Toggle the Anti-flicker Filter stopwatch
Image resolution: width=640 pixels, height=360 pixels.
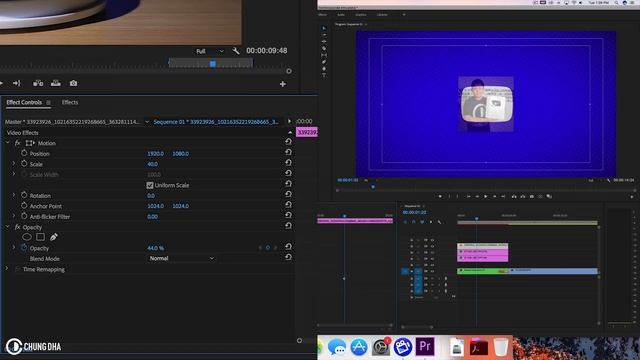click(x=24, y=216)
